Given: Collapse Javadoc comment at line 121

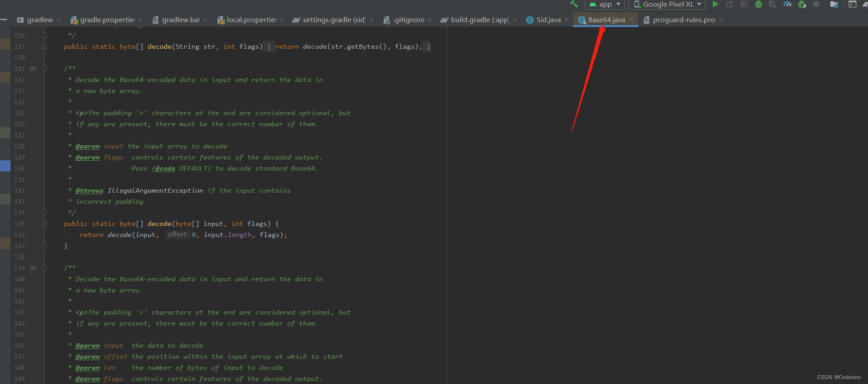Looking at the screenshot, I should [44, 69].
